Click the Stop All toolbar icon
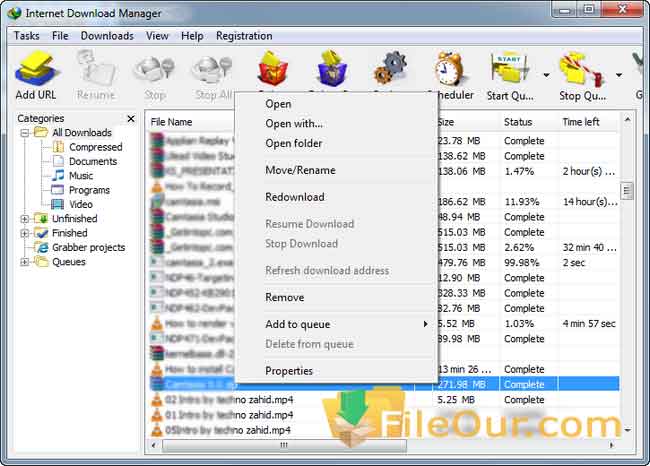Image resolution: width=650 pixels, height=466 pixels. (x=213, y=69)
